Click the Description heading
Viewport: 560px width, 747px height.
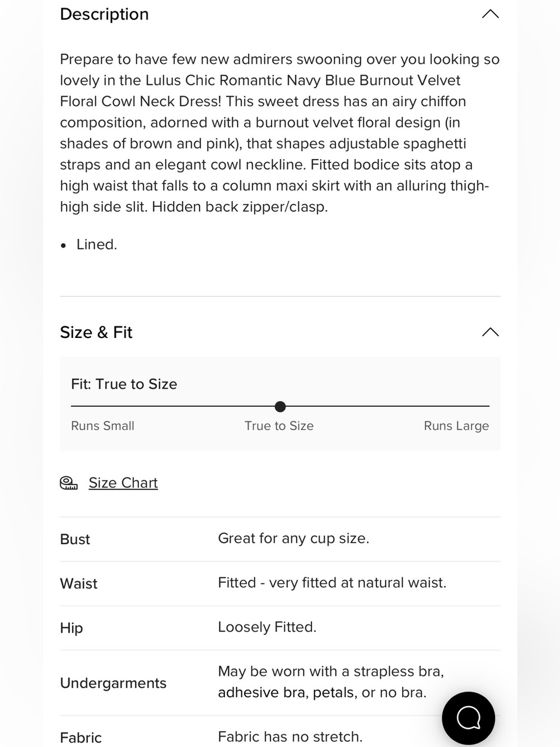[x=104, y=14]
